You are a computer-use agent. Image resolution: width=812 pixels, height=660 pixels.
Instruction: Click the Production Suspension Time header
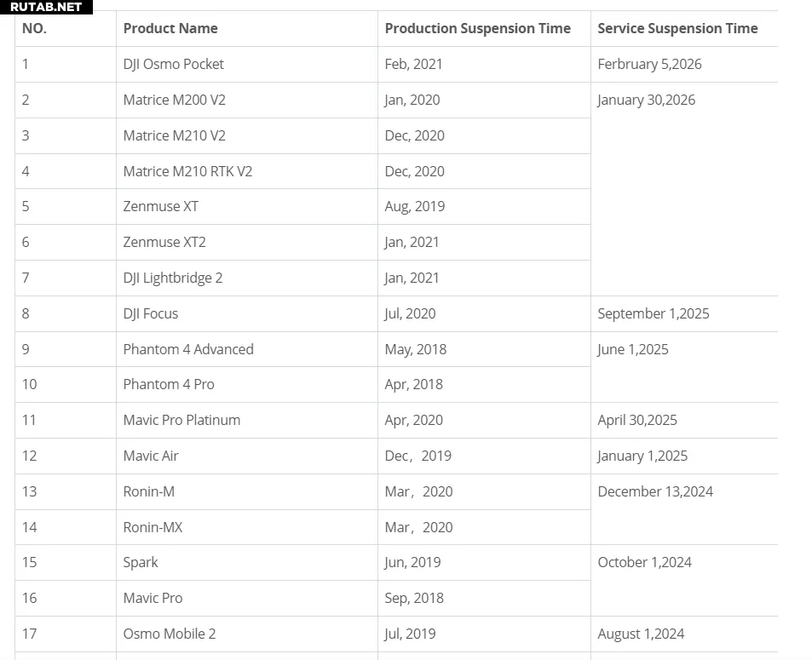click(x=477, y=28)
